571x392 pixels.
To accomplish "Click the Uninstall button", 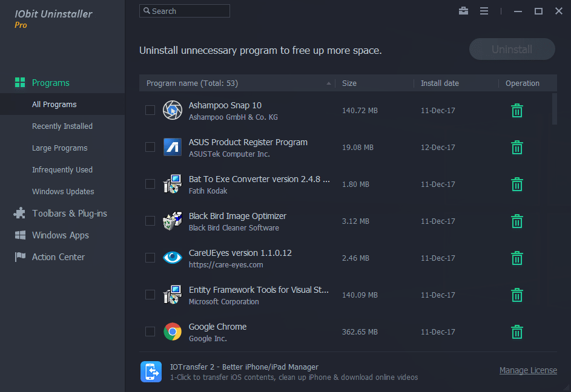I will (x=512, y=49).
